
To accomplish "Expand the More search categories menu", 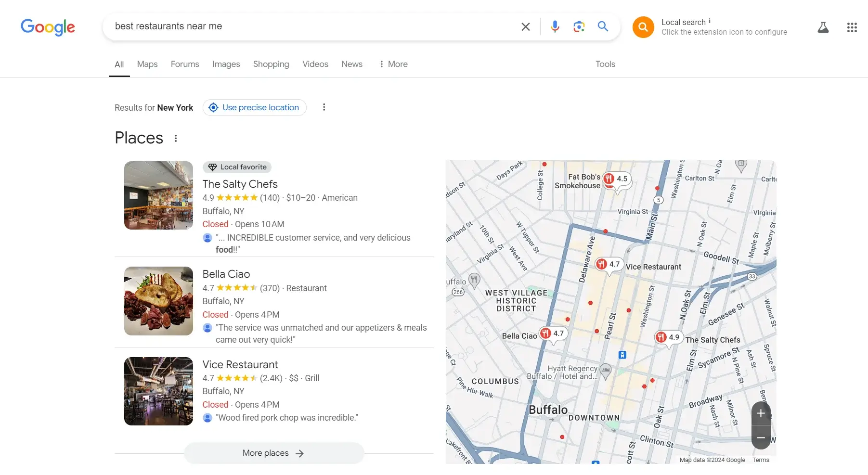I will coord(393,64).
